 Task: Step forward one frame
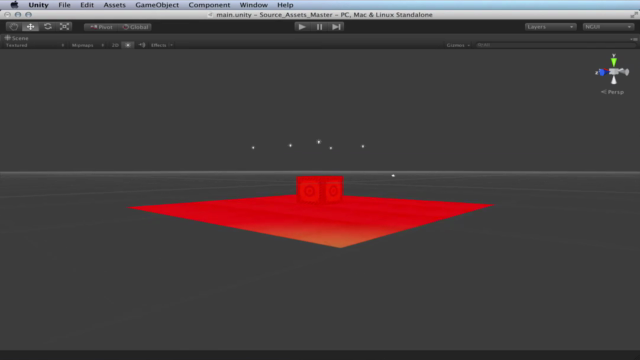click(x=336, y=27)
